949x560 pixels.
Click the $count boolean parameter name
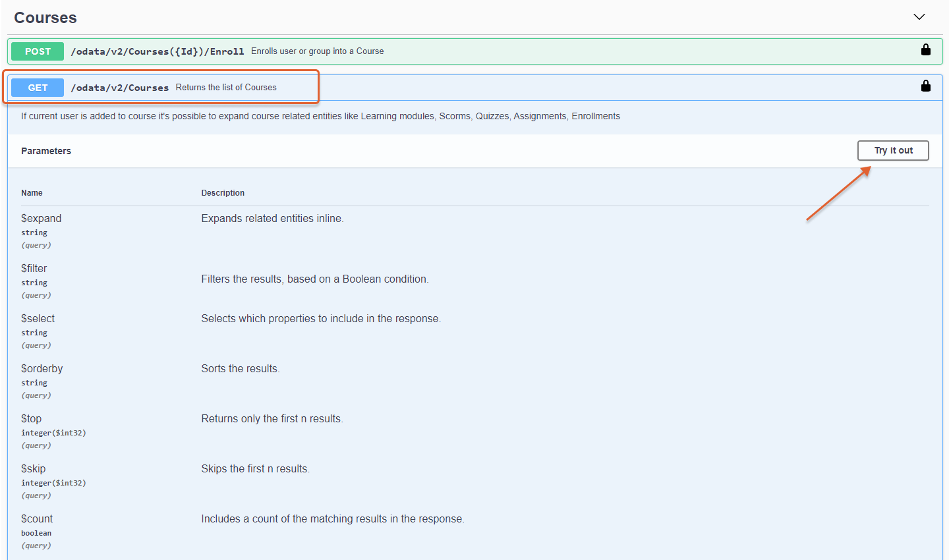[37, 519]
